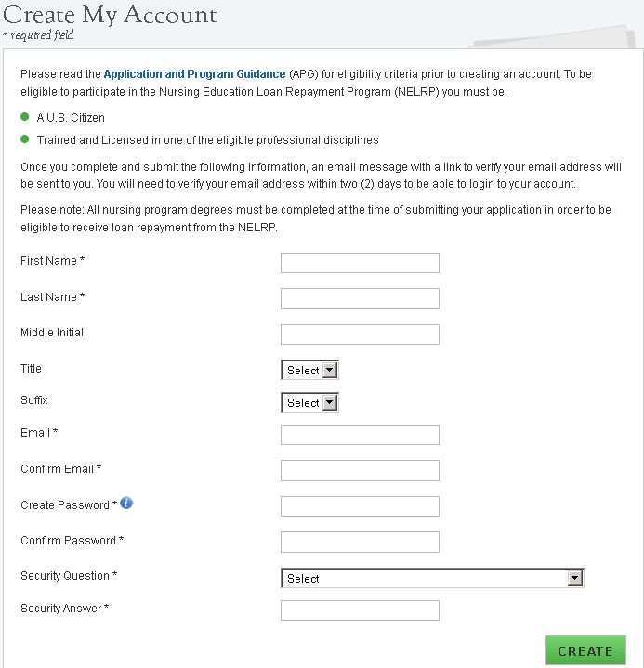644x668 pixels.
Task: Click the password info icon
Action: pyautogui.click(x=127, y=504)
